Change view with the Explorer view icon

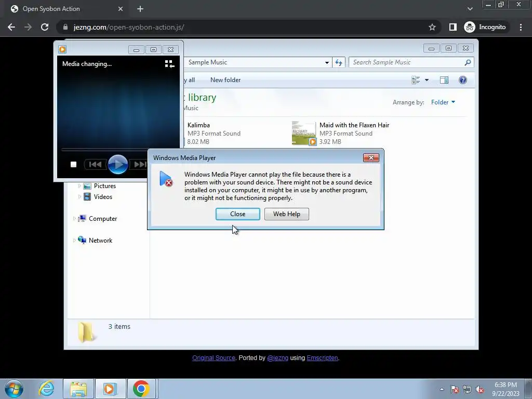(x=416, y=80)
